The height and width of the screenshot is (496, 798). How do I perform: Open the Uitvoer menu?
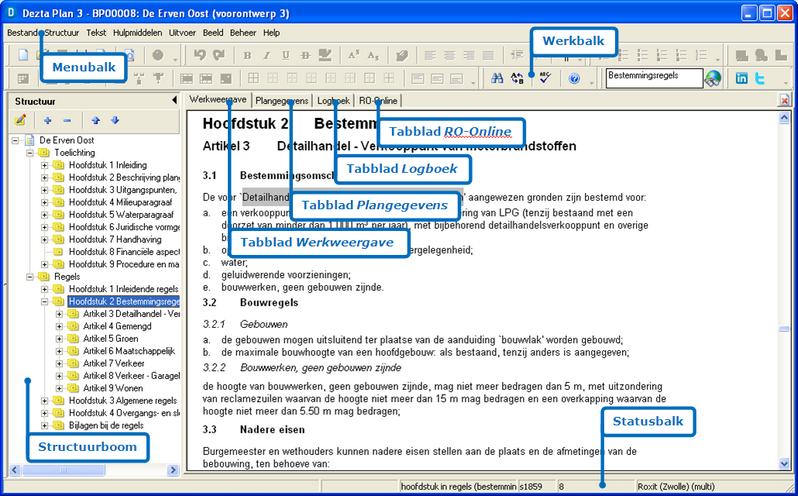[x=182, y=33]
